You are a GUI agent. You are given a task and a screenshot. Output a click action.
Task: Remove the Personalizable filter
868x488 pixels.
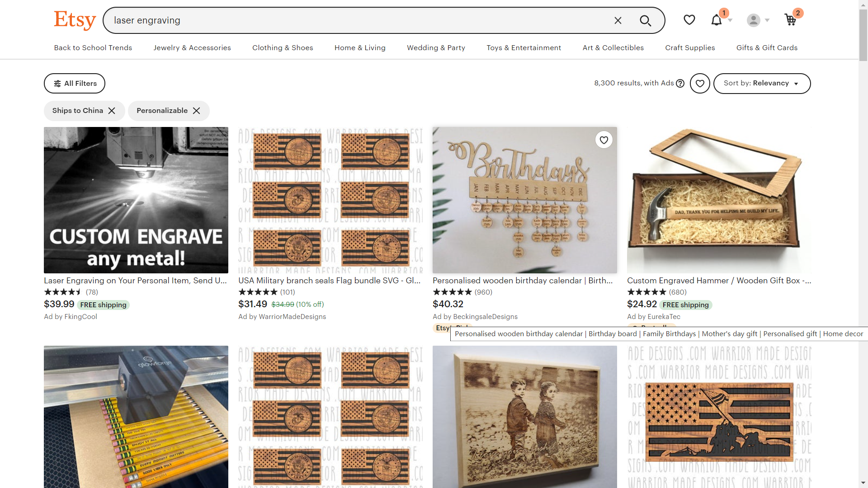(x=196, y=111)
